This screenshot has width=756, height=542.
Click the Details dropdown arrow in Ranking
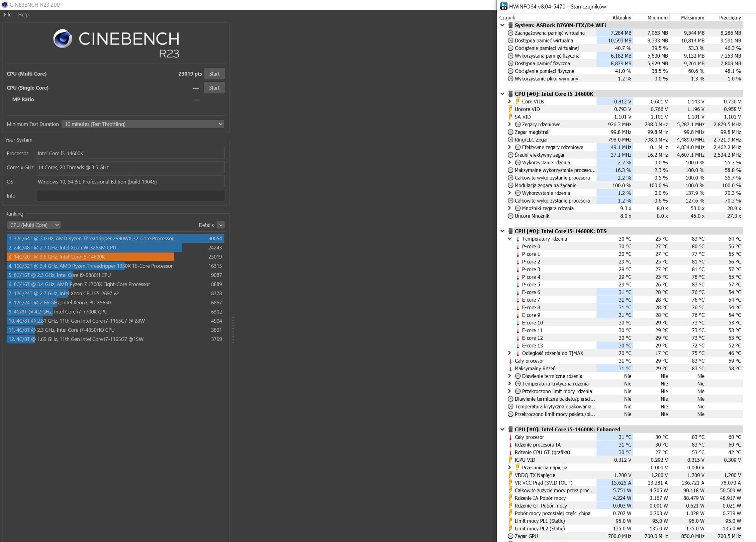click(x=220, y=225)
